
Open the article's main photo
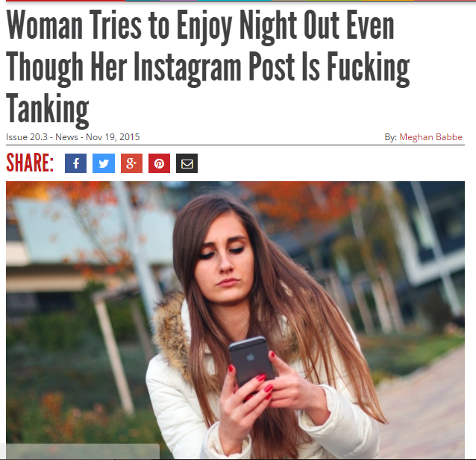pyautogui.click(x=235, y=320)
